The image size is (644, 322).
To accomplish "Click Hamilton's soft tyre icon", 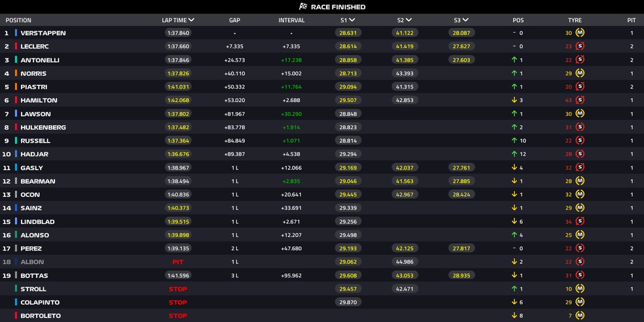I will tap(580, 100).
